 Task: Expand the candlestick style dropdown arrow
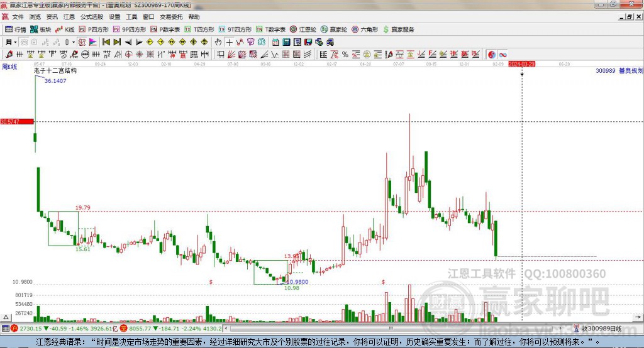[x=73, y=42]
